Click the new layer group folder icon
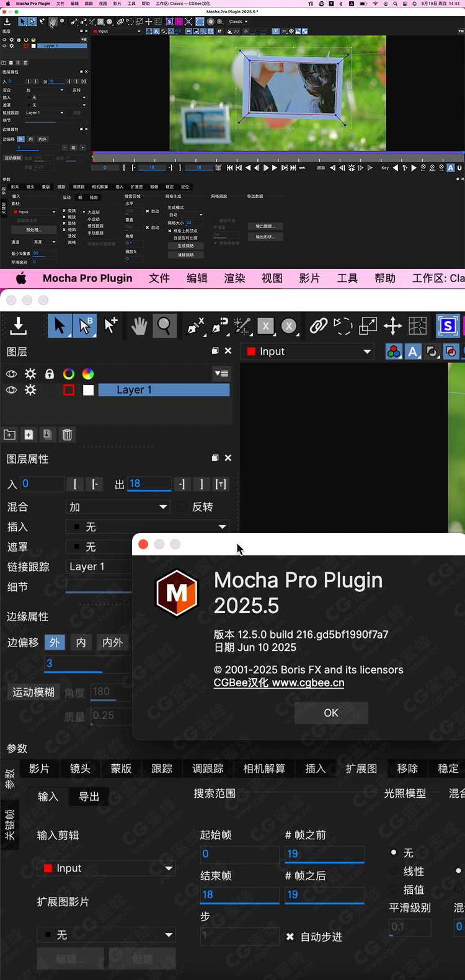Viewport: 465px width, 980px height. [10, 435]
